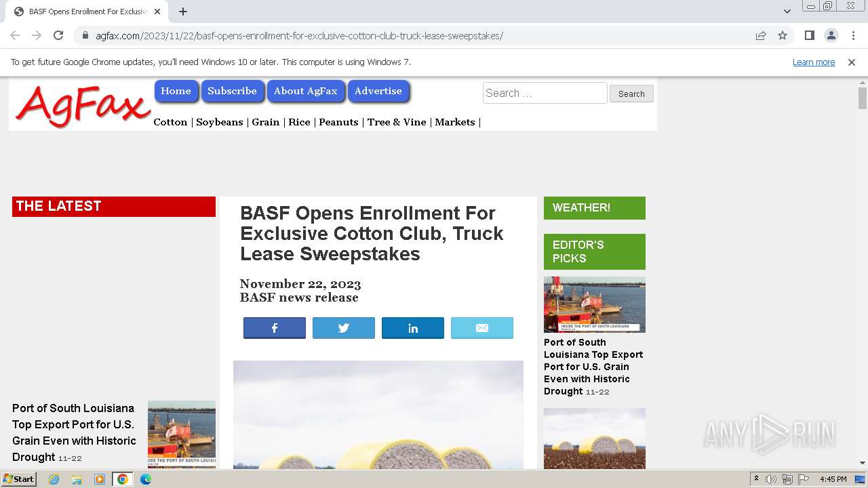
Task: Open Port of South Louisiana link in Editor's Picks
Action: point(593,367)
